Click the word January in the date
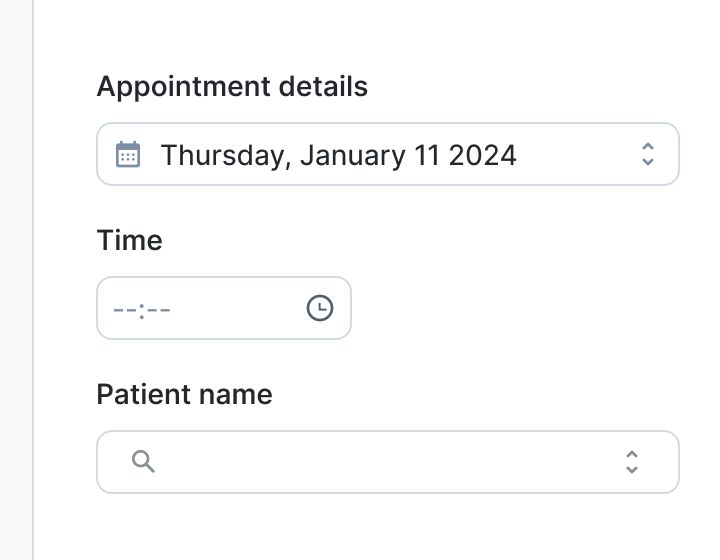 [x=350, y=155]
